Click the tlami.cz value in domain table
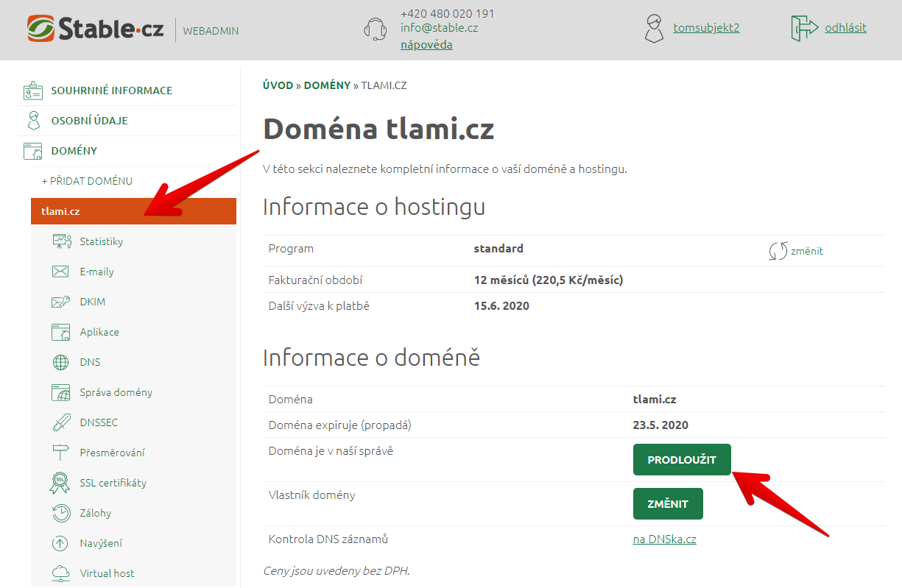 coord(655,400)
